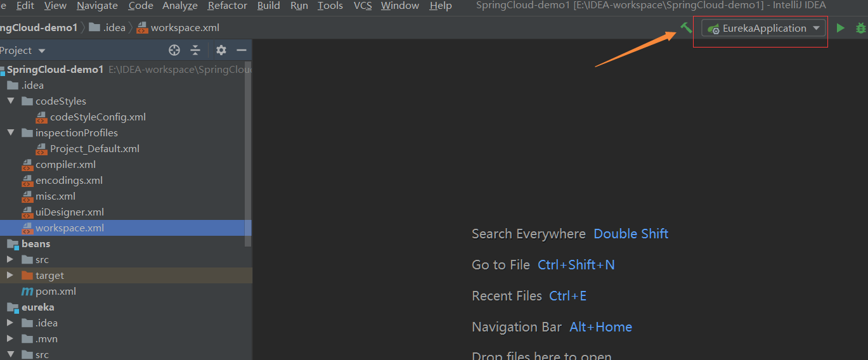Viewport: 868px width, 360px height.
Task: Click the Ctrl+E Recent Files hint
Action: (567, 296)
